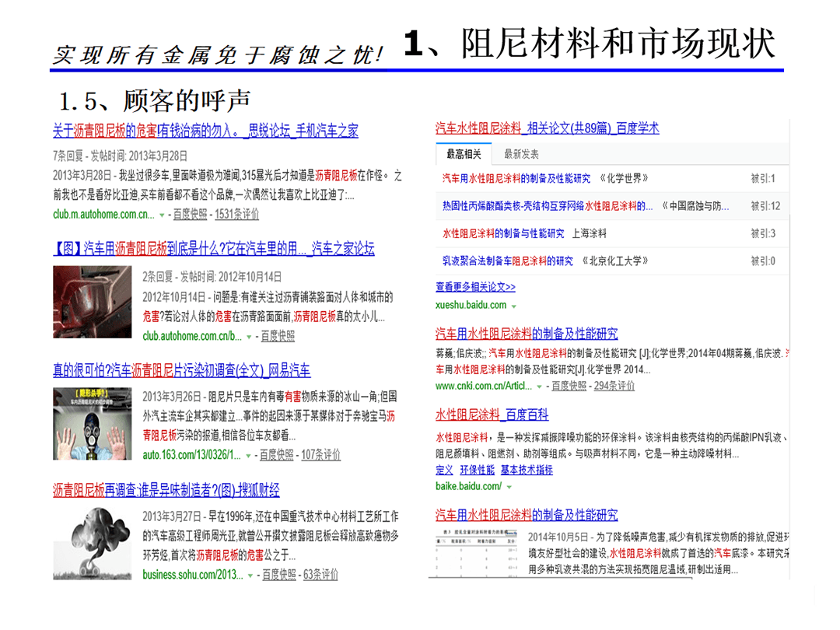
Task: Open 百度快照 for club.m.autohome.com.cn result
Action: [191, 214]
